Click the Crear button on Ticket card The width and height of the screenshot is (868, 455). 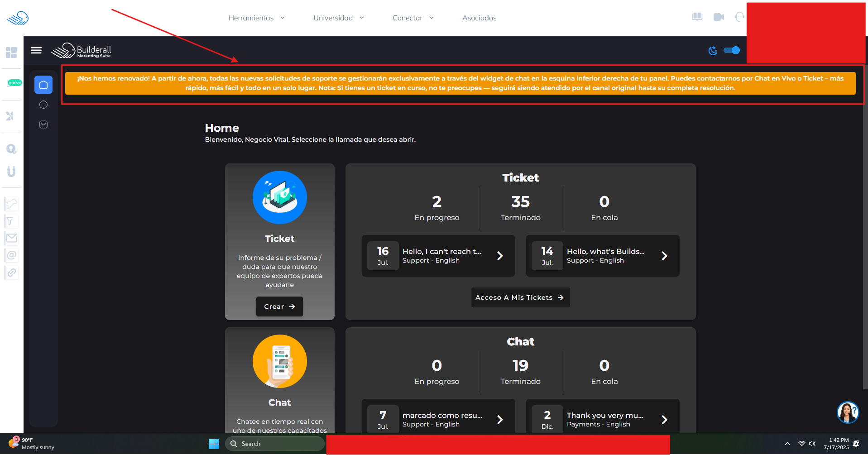[x=279, y=307]
